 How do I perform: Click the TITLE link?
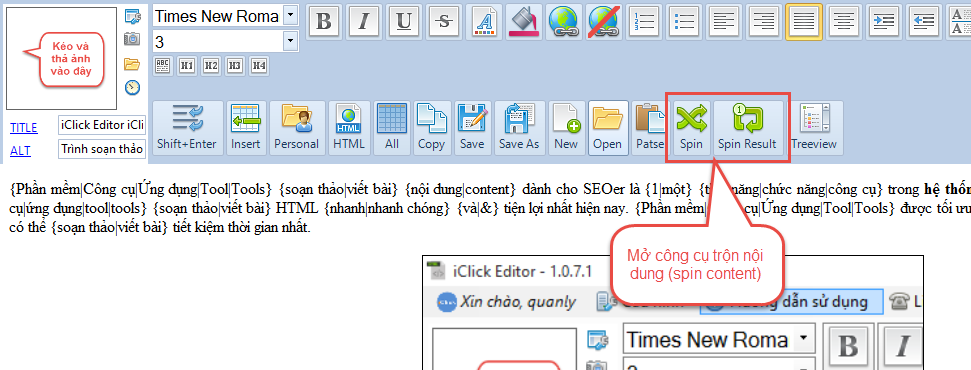point(24,128)
